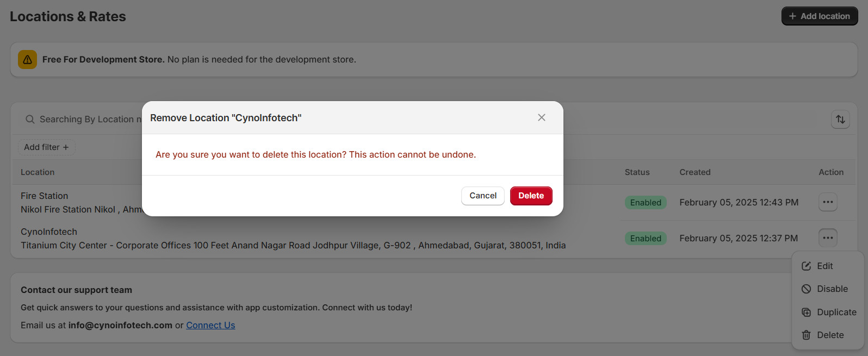Click date February 05, 2025 12:43 PM
The height and width of the screenshot is (356, 868).
(x=739, y=202)
